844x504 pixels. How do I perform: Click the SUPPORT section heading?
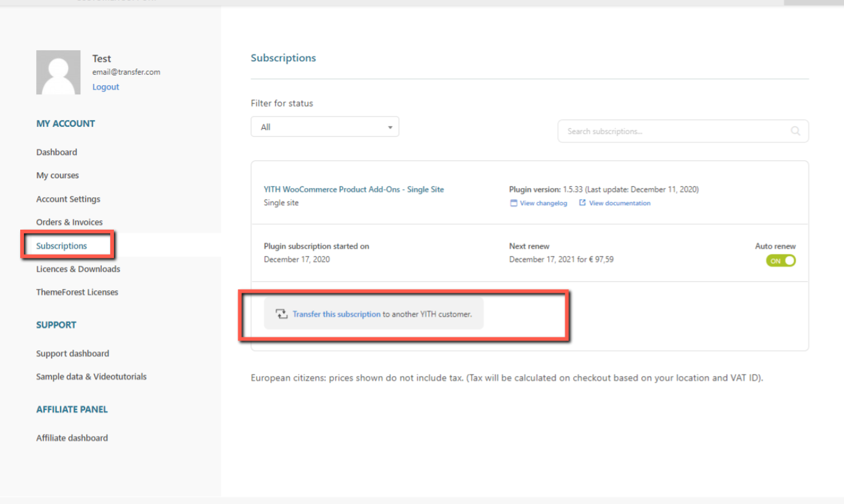click(x=56, y=325)
